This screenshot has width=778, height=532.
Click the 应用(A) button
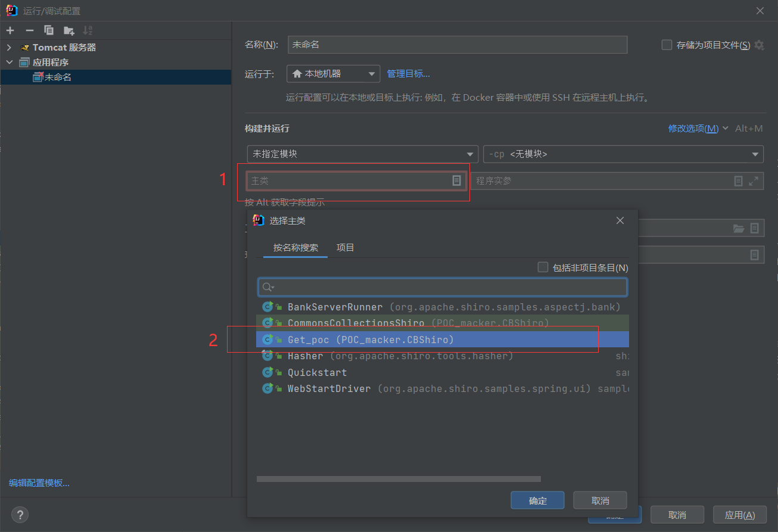740,515
